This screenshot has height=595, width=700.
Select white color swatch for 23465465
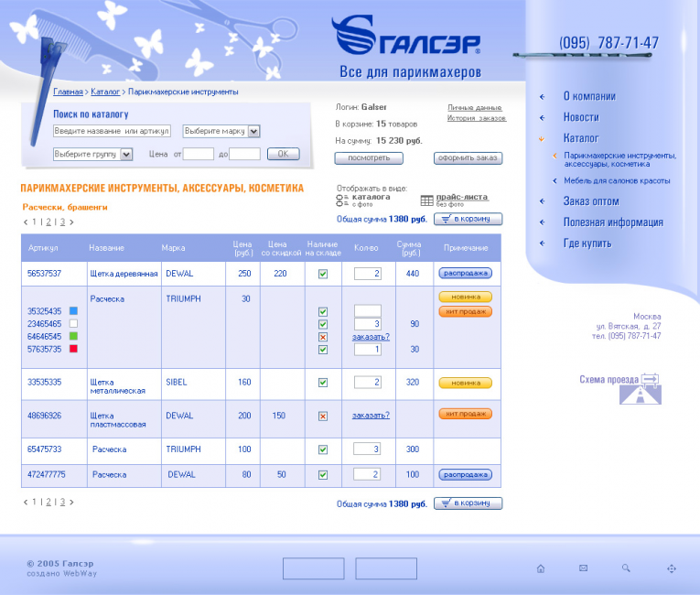pos(74,323)
